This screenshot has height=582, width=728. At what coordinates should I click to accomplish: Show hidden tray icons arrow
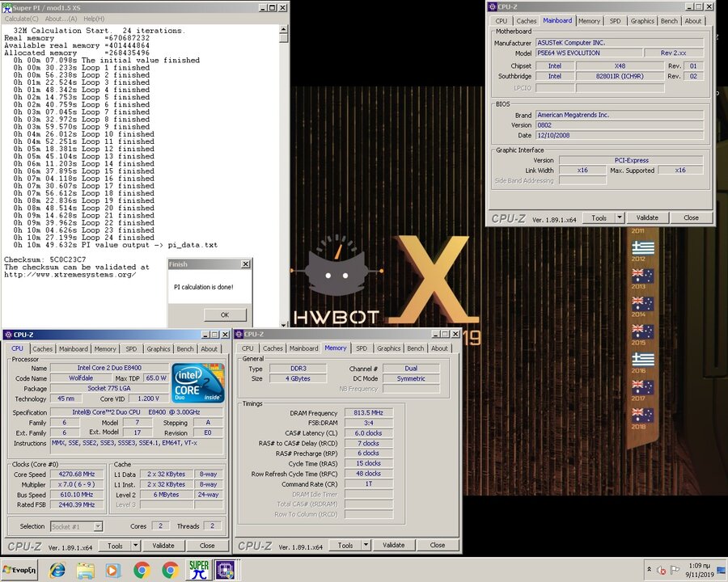649,569
